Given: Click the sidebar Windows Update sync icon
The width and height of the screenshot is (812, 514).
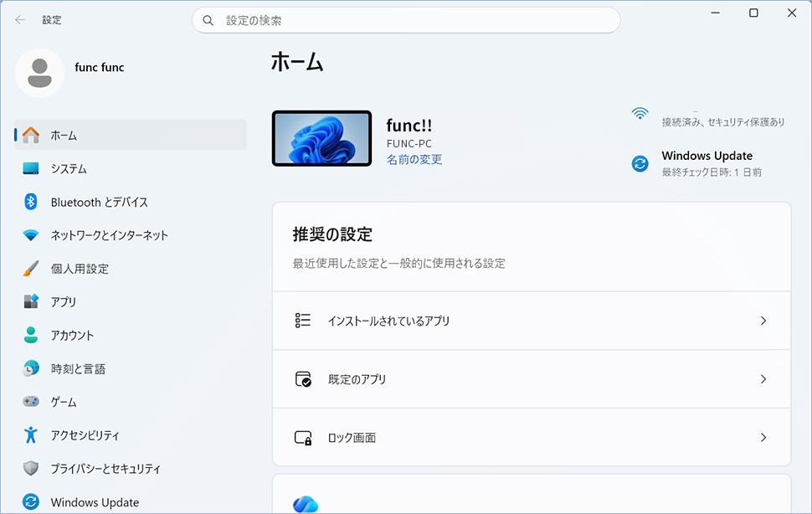Looking at the screenshot, I should [31, 501].
